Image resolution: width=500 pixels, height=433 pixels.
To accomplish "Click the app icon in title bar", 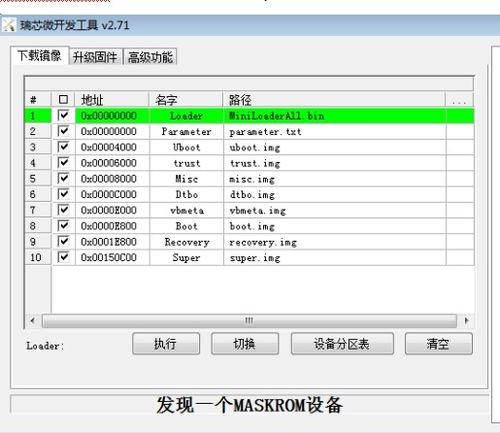I will [9, 25].
